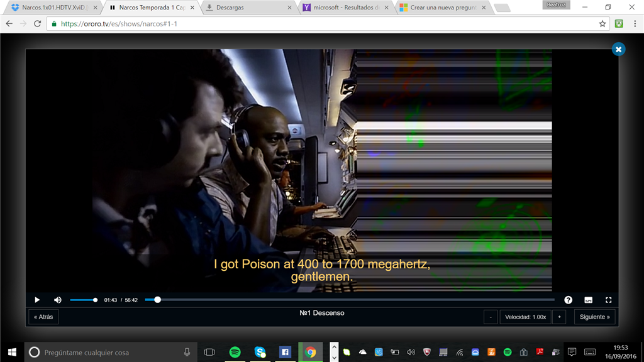Open the McAfee shield tray icon
644x362 pixels.
pyautogui.click(x=427, y=352)
